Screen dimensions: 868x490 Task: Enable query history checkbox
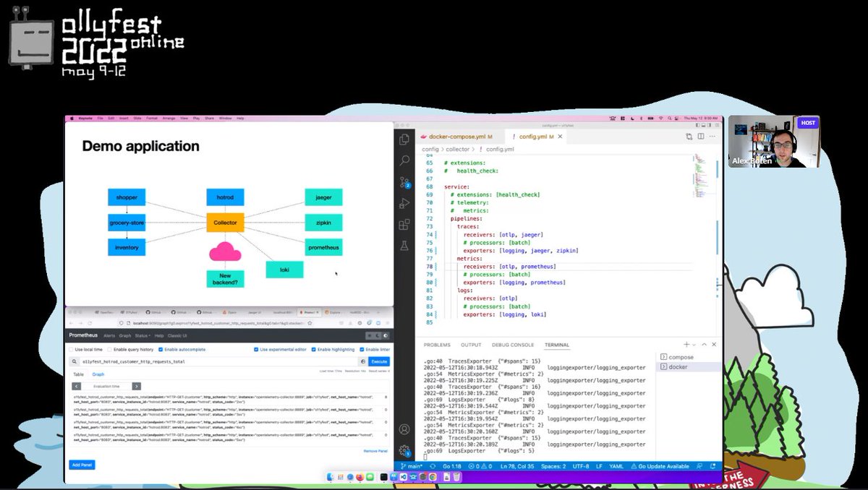point(110,349)
